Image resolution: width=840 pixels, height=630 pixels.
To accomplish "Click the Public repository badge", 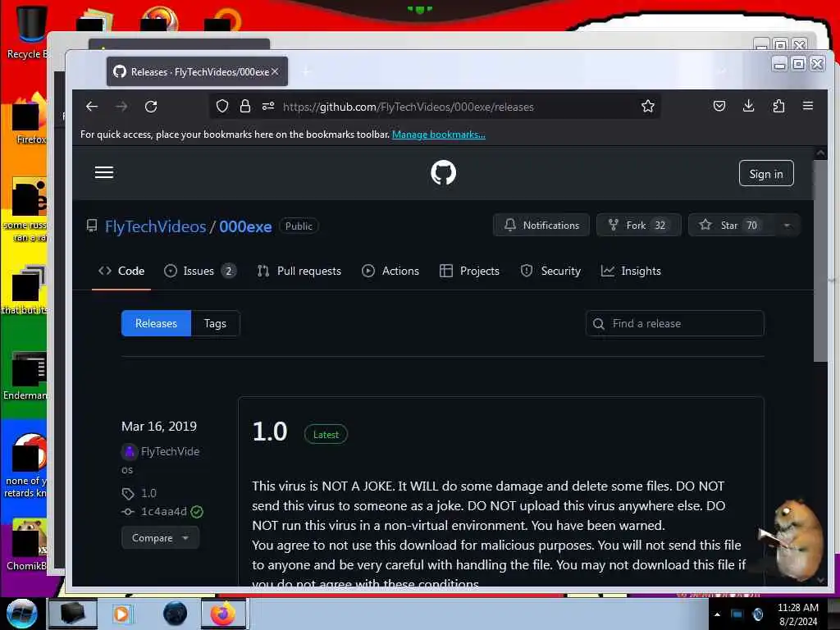I will click(x=299, y=226).
